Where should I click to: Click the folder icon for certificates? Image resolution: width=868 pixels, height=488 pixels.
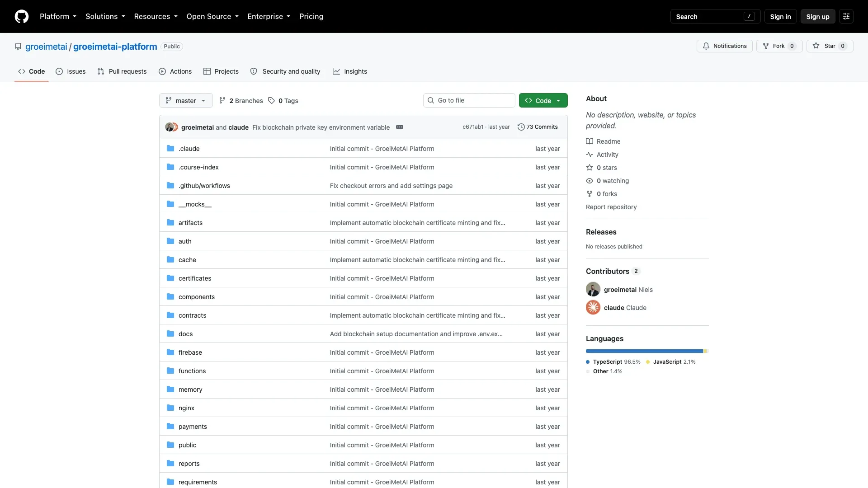pos(170,278)
